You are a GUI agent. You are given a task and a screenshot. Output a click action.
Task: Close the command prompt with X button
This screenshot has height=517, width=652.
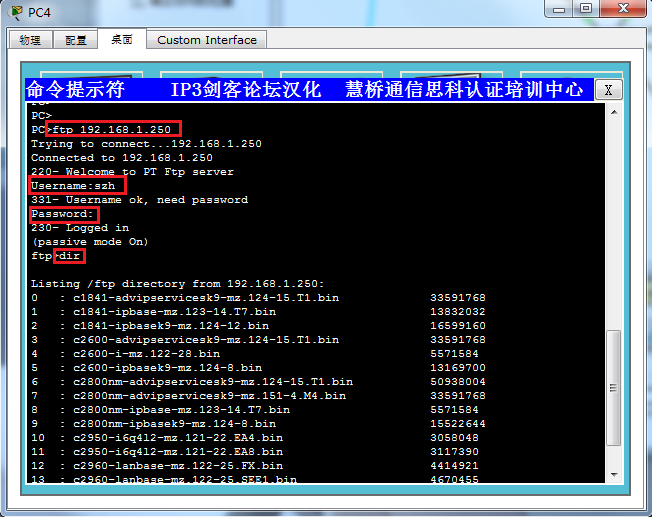pyautogui.click(x=608, y=89)
